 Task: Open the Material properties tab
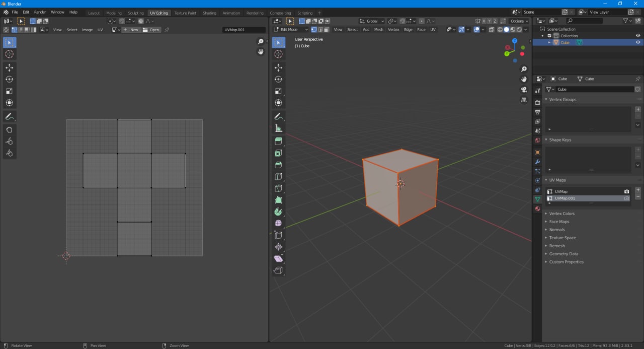537,209
